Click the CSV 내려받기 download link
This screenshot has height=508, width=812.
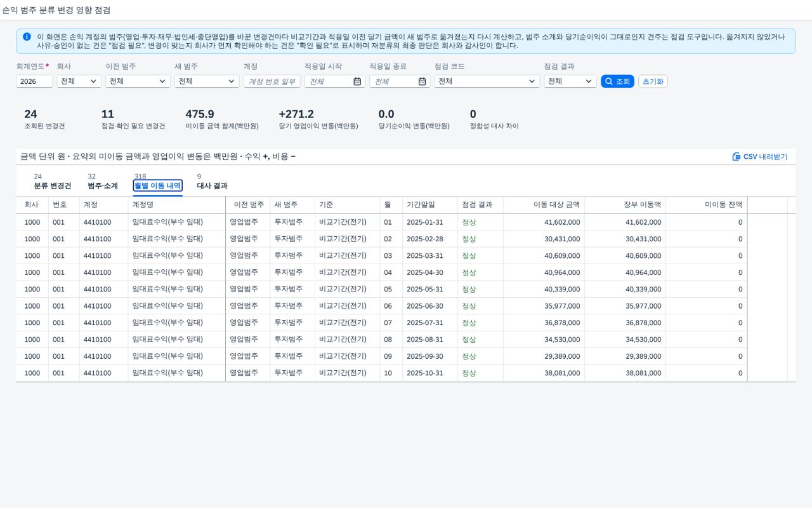pos(759,156)
